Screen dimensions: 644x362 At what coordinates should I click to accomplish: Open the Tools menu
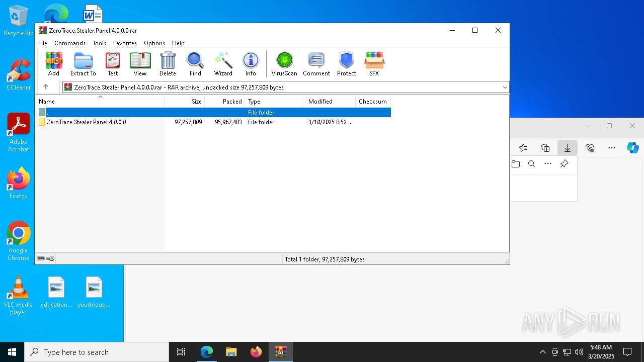[x=99, y=43]
